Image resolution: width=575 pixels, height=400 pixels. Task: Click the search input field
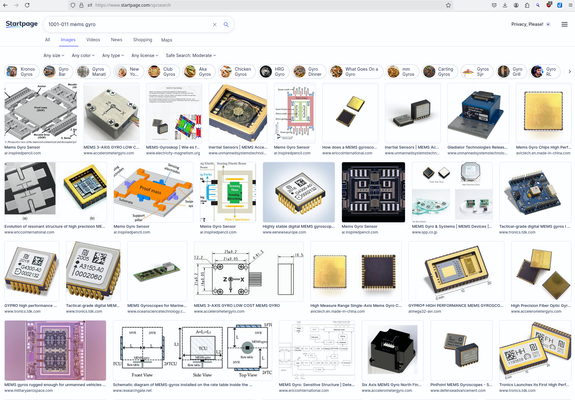point(128,25)
